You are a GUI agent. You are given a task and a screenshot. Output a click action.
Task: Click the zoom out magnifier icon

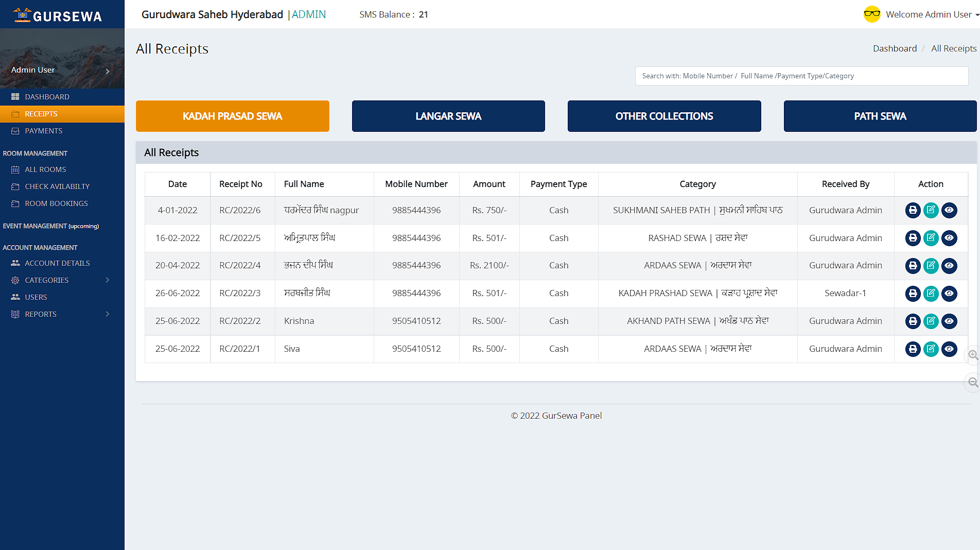click(x=972, y=382)
